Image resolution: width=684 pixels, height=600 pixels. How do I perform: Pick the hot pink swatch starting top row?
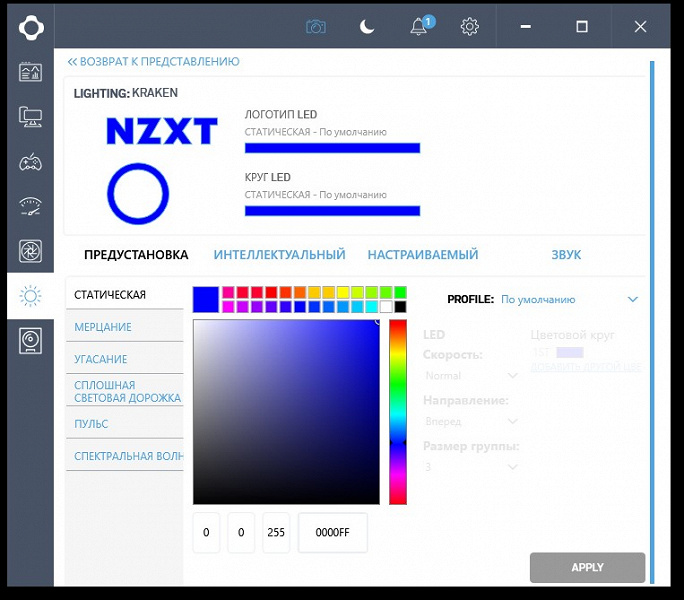click(228, 292)
